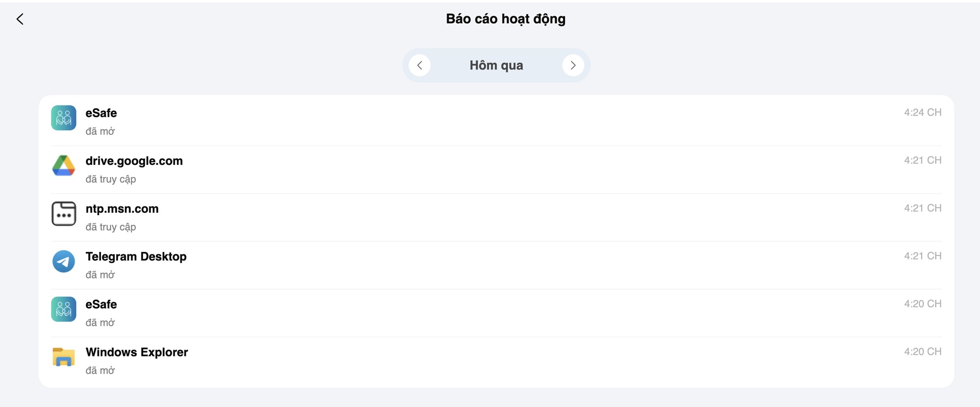980x407 pixels.
Task: Click the Báo cáo hoạt động title
Action: (505, 19)
